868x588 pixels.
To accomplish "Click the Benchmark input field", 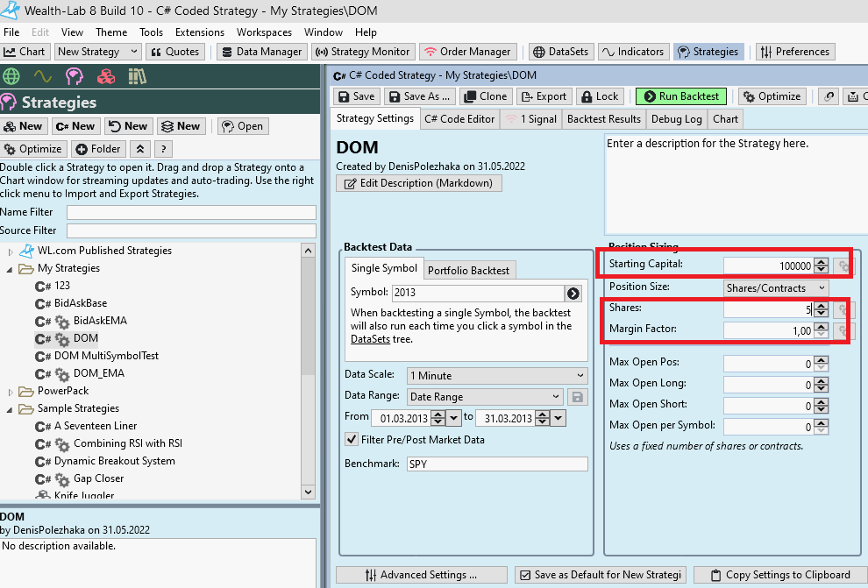I will pos(496,464).
